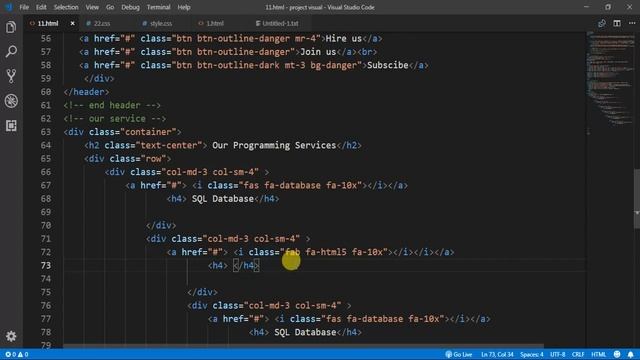Switch to the 22.css tab

(102, 23)
